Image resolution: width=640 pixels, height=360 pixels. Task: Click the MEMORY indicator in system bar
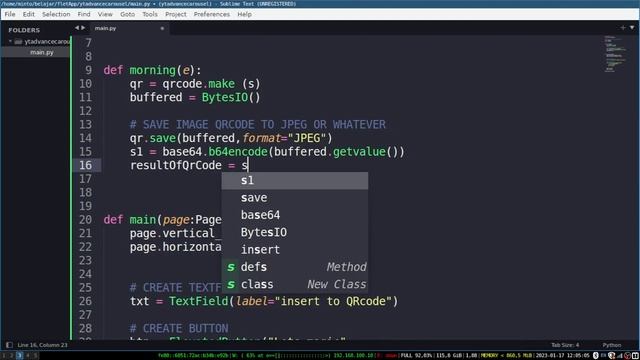[507, 356]
